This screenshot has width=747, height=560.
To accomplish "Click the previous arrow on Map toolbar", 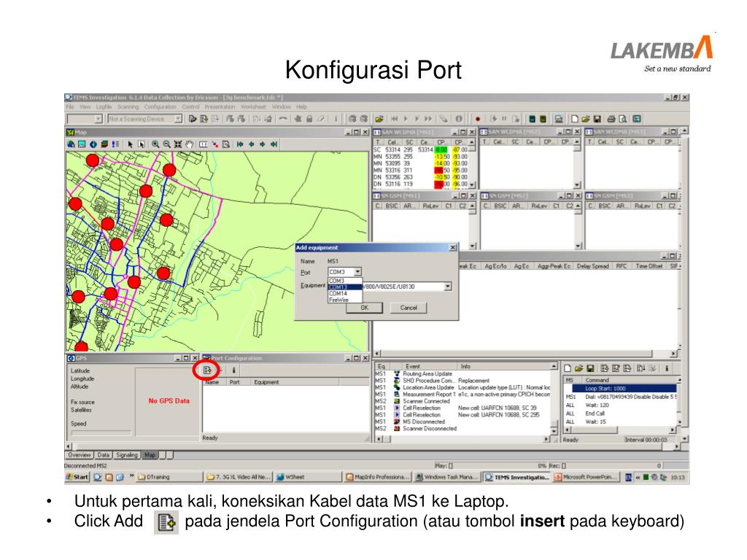I will click(251, 144).
